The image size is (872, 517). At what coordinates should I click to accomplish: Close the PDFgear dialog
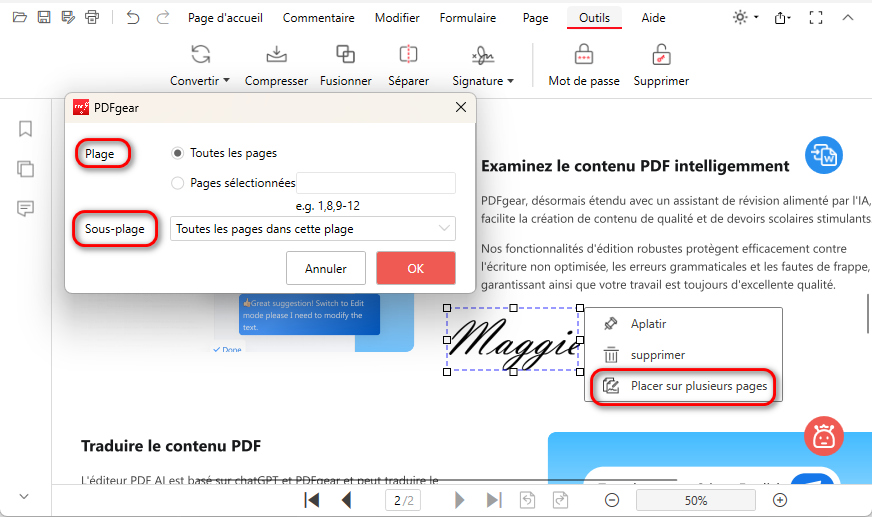click(461, 107)
